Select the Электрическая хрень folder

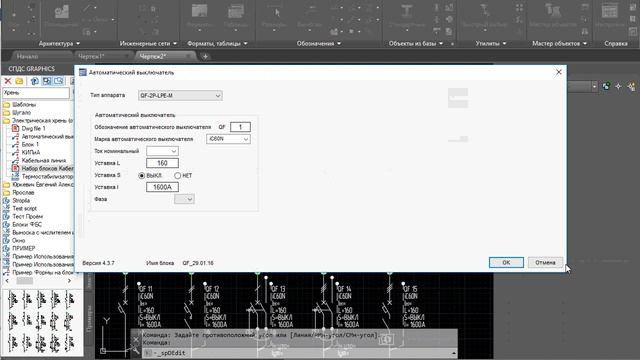coord(42,120)
